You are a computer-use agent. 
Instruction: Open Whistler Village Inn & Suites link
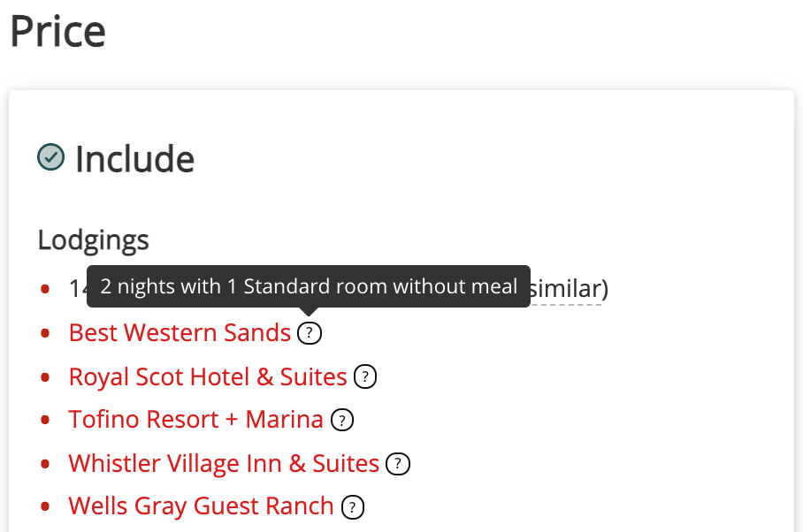tap(224, 463)
